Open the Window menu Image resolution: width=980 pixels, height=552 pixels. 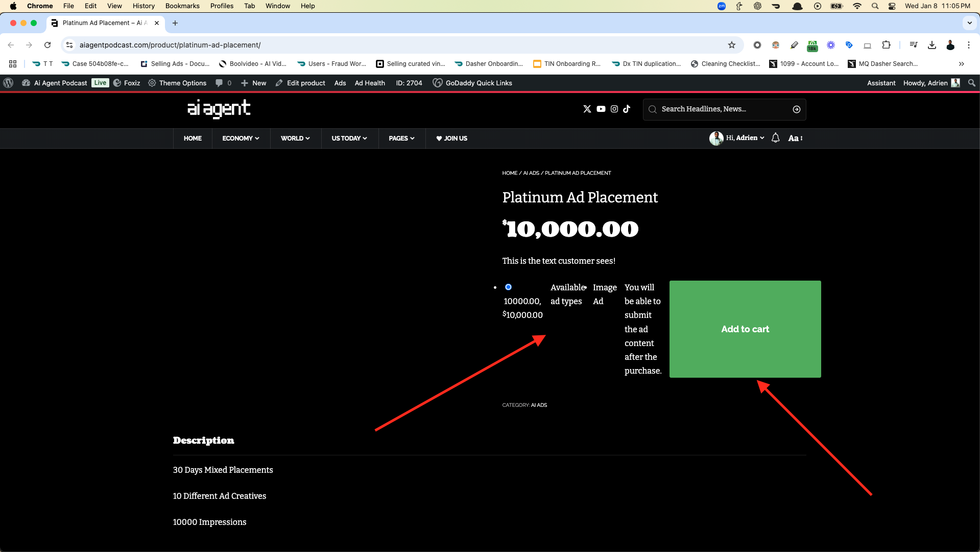(277, 6)
